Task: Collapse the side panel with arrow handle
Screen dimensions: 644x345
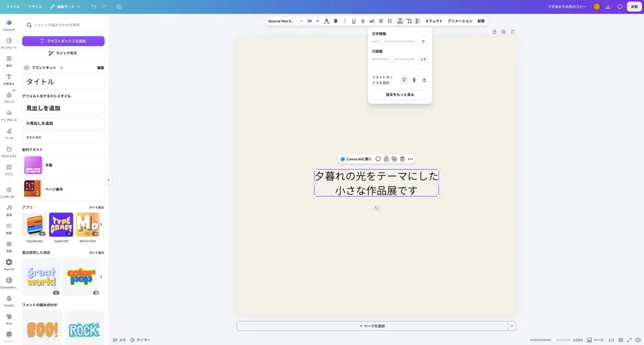Action: pos(108,180)
